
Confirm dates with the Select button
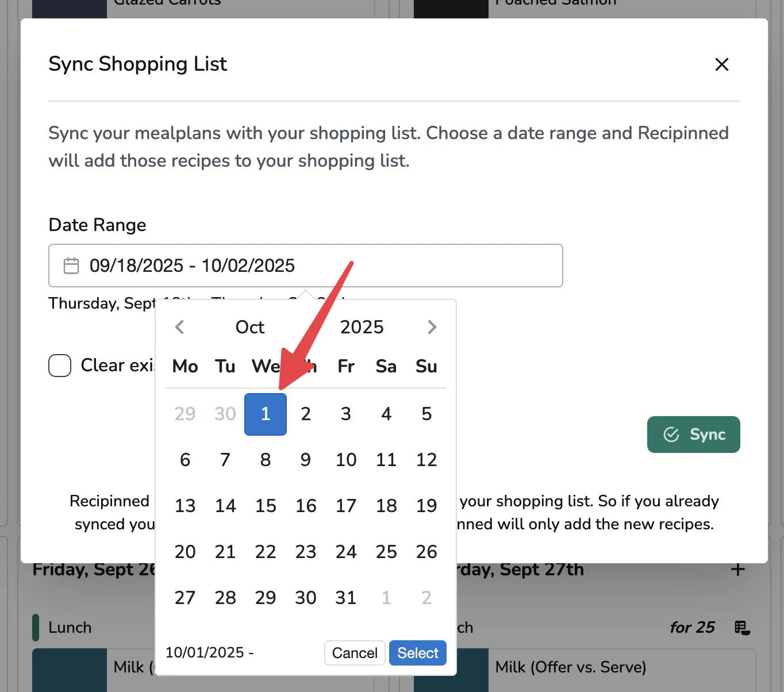tap(417, 653)
